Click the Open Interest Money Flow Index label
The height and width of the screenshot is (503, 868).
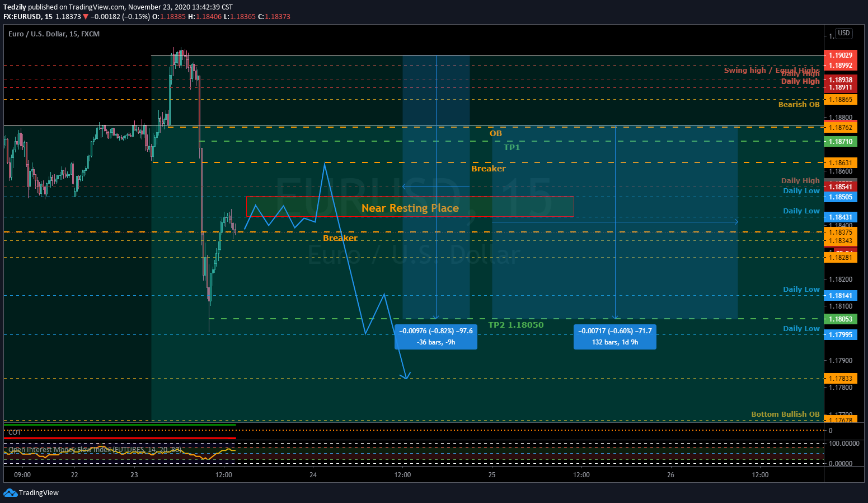(x=95, y=450)
